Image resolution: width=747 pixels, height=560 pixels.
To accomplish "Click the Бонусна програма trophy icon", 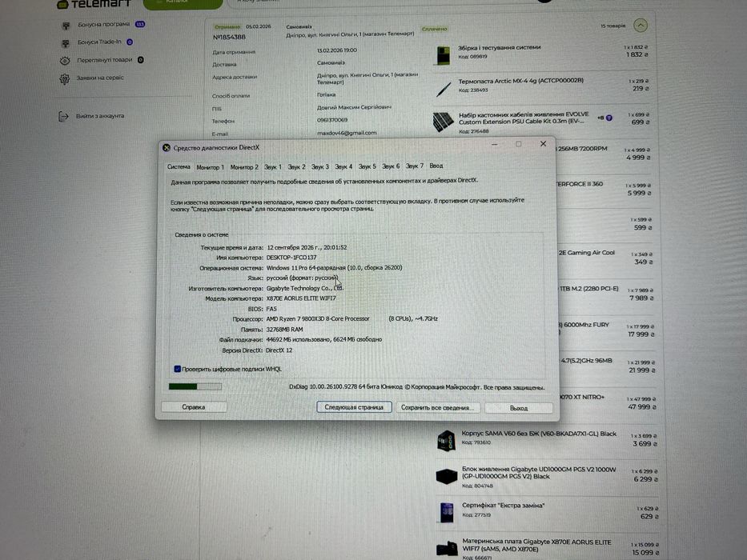I will [66, 26].
